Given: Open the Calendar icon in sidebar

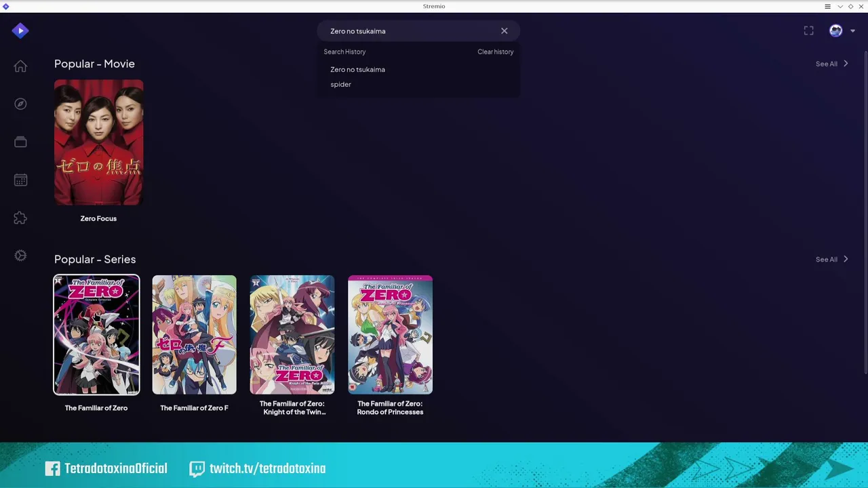Looking at the screenshot, I should 20,180.
